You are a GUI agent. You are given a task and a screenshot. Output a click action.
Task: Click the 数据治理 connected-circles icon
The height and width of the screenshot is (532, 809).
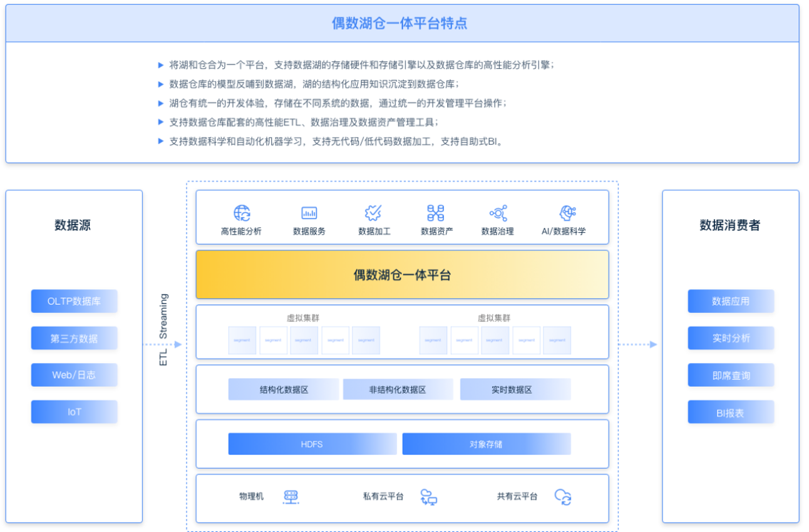pyautogui.click(x=498, y=213)
